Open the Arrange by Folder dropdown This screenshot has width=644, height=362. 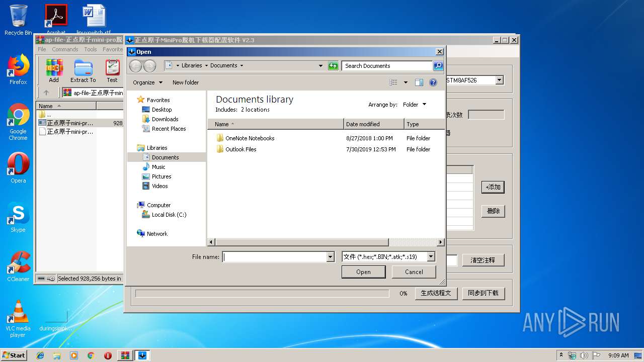pos(415,105)
